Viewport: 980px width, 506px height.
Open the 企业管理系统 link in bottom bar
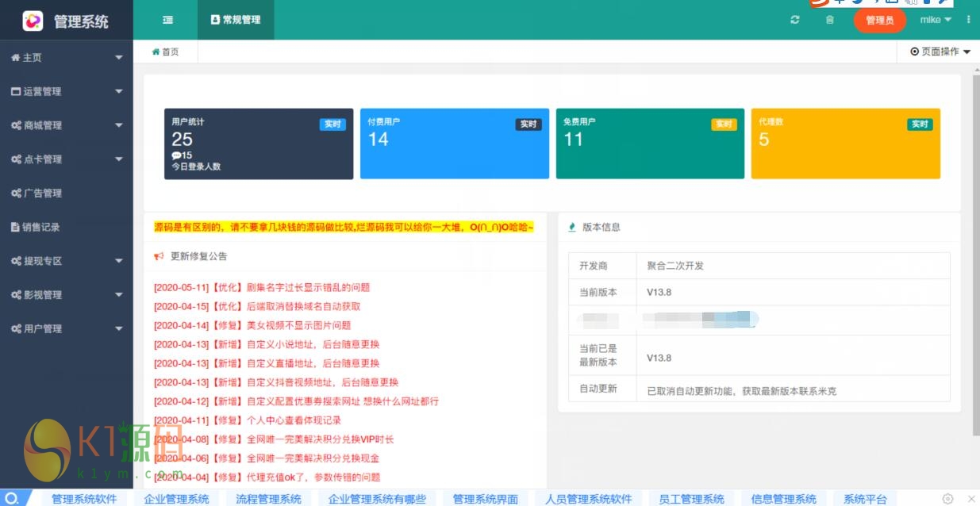176,499
